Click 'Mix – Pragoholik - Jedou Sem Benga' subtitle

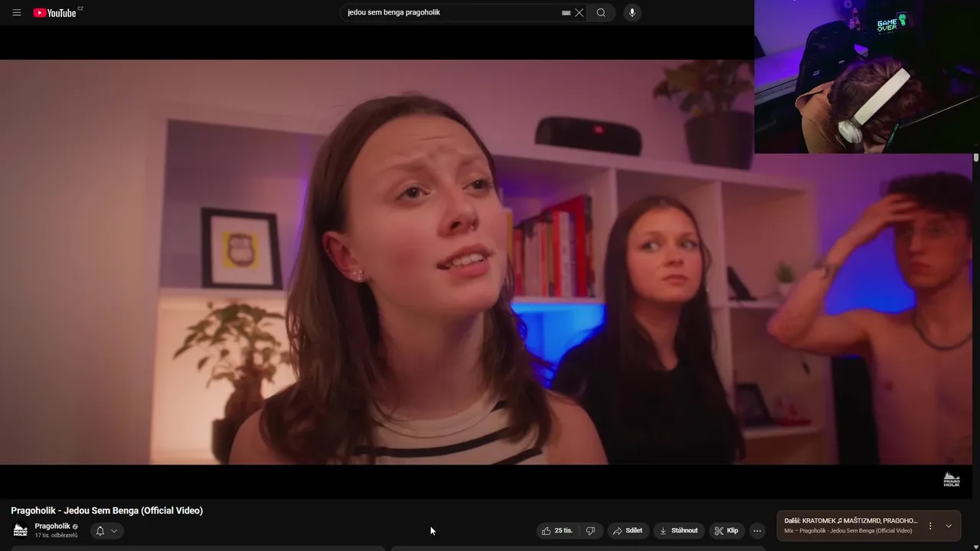pos(848,530)
